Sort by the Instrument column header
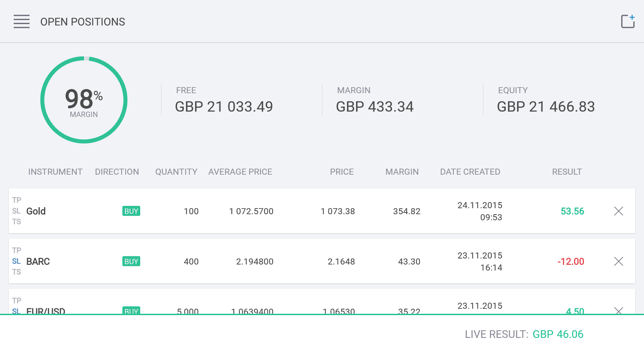Viewport: 644px width, 354px height. [55, 172]
